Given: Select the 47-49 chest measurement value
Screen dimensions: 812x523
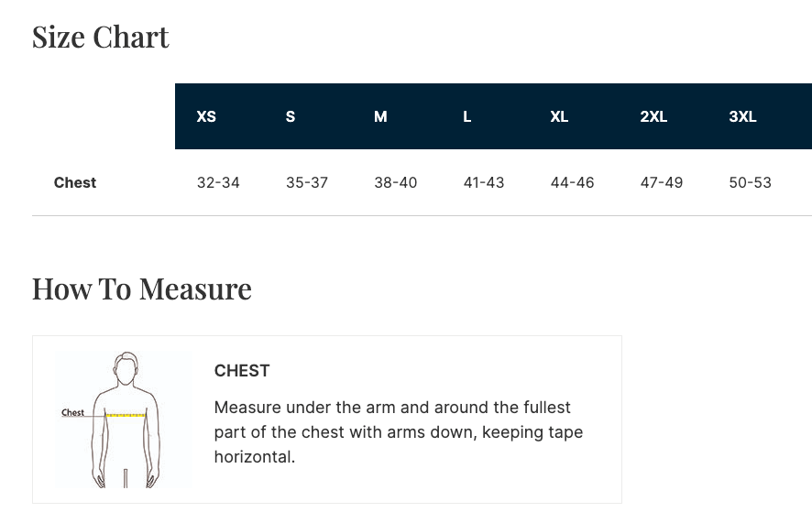Looking at the screenshot, I should point(662,182).
